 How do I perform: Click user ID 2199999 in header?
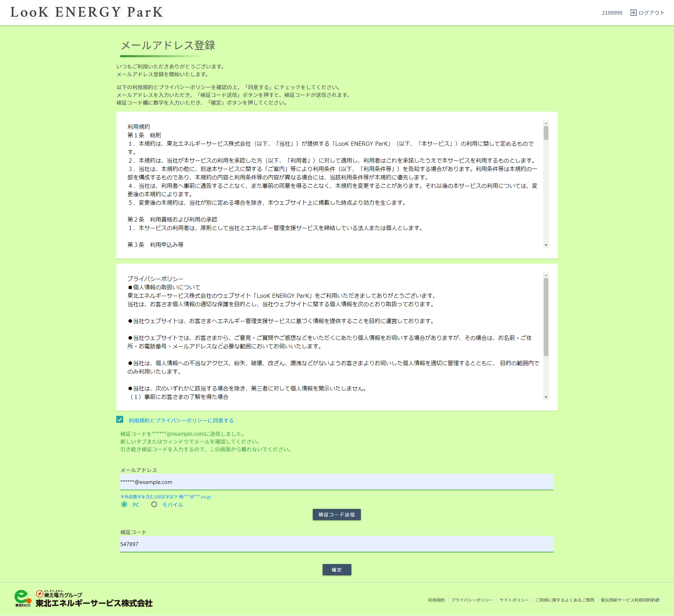point(612,13)
